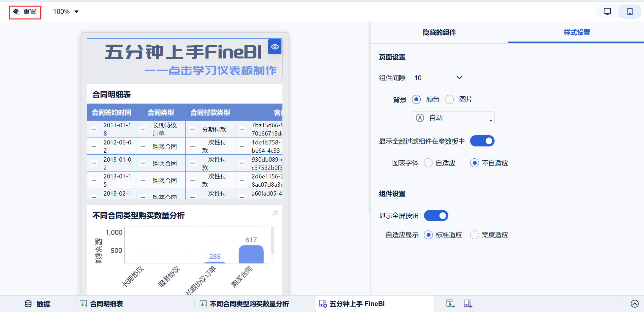Screen dimensions: 644x312
Task: Click the 2011-01-18 date cell text
Action: coord(117,129)
